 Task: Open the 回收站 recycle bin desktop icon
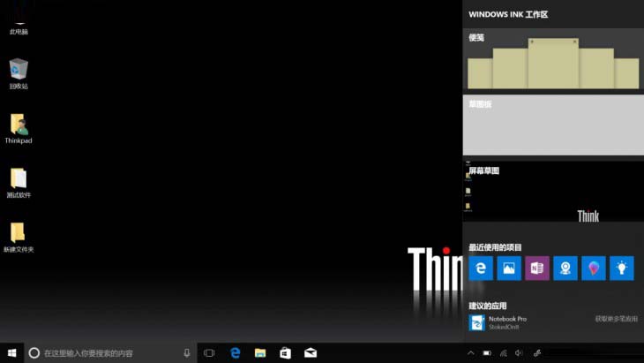coord(19,74)
